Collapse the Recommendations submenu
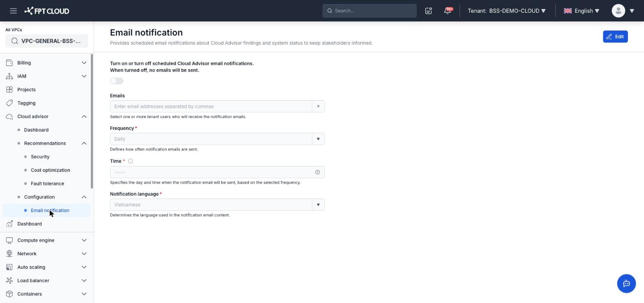644x303 pixels. (x=84, y=143)
